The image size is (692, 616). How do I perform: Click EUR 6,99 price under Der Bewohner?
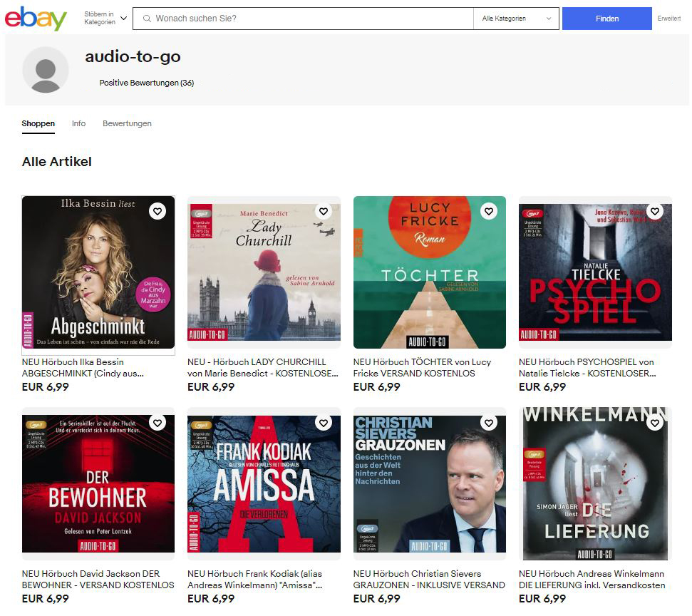tap(46, 599)
